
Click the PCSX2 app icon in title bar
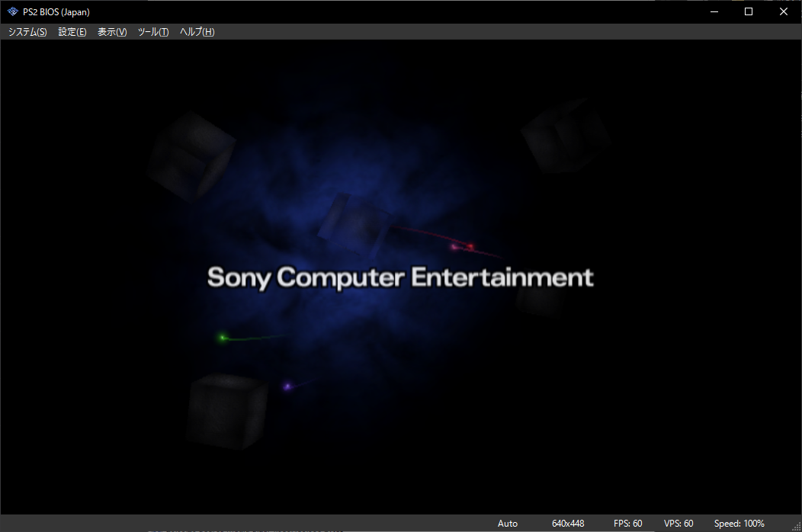(13, 11)
